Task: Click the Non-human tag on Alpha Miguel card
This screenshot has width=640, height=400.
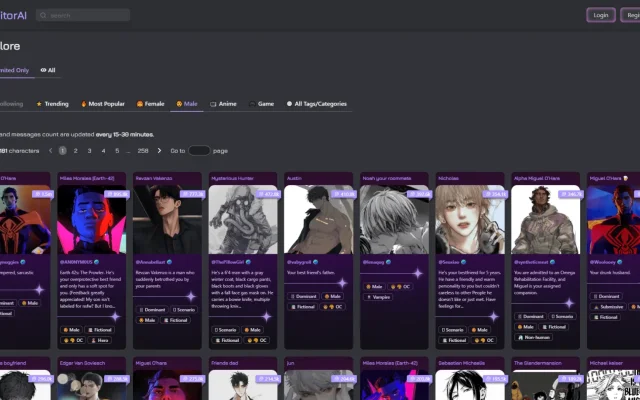Action: 533,338
